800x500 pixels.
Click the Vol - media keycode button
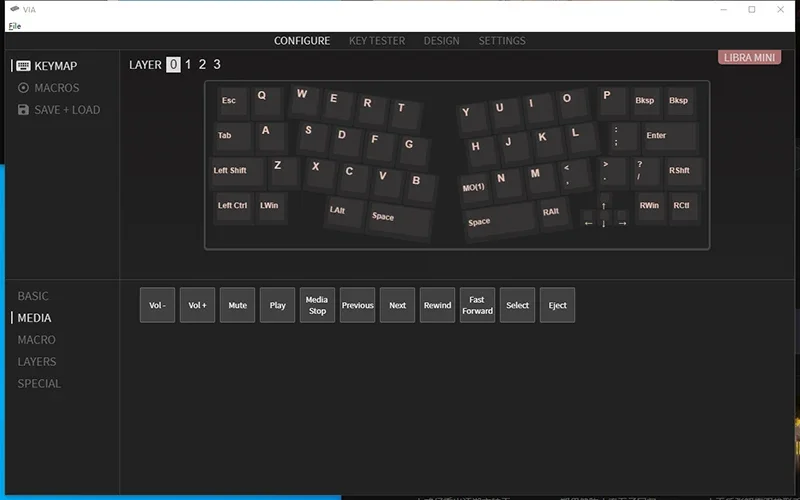coord(157,305)
